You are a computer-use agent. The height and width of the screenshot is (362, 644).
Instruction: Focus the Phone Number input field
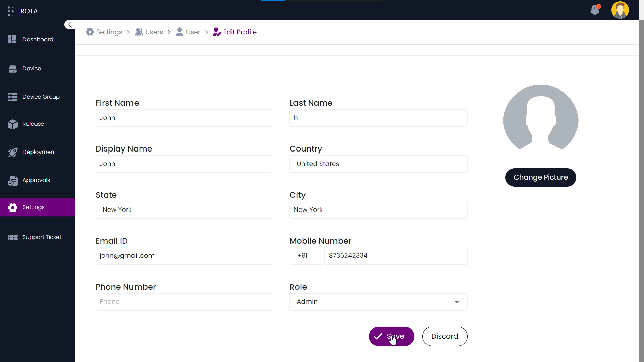(x=184, y=302)
